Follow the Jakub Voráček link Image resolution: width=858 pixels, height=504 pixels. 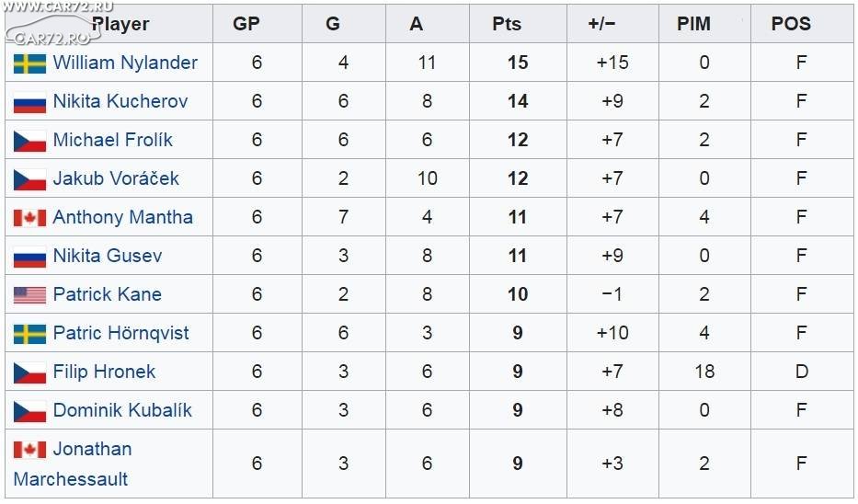click(116, 178)
